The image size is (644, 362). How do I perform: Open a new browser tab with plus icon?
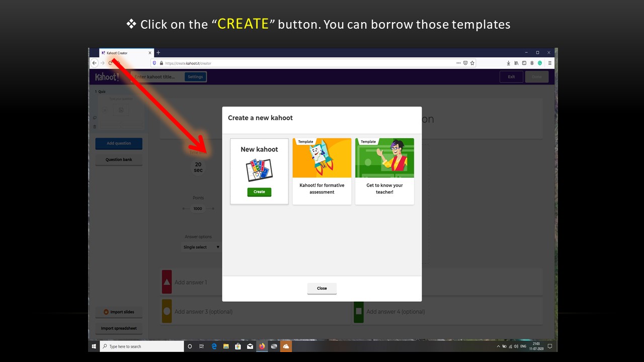(158, 52)
